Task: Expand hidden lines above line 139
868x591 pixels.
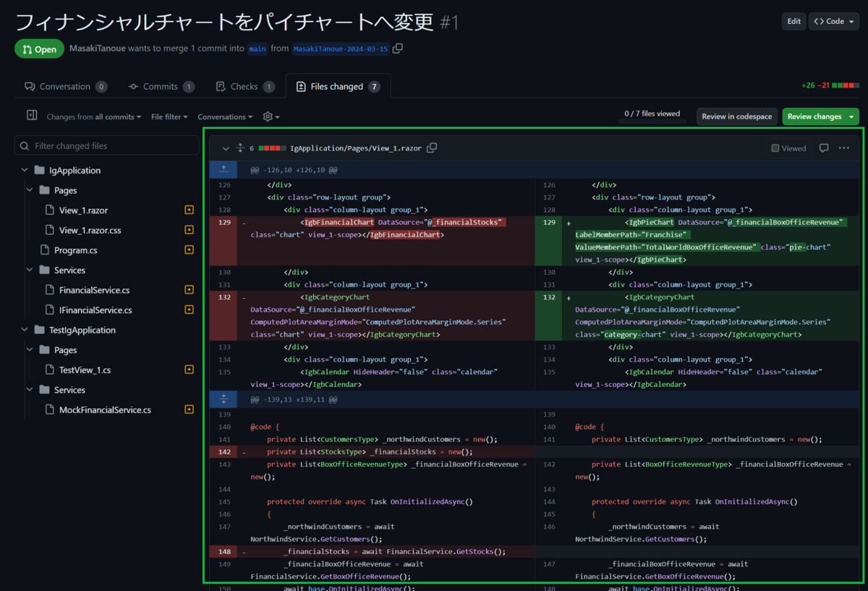Action: click(224, 399)
